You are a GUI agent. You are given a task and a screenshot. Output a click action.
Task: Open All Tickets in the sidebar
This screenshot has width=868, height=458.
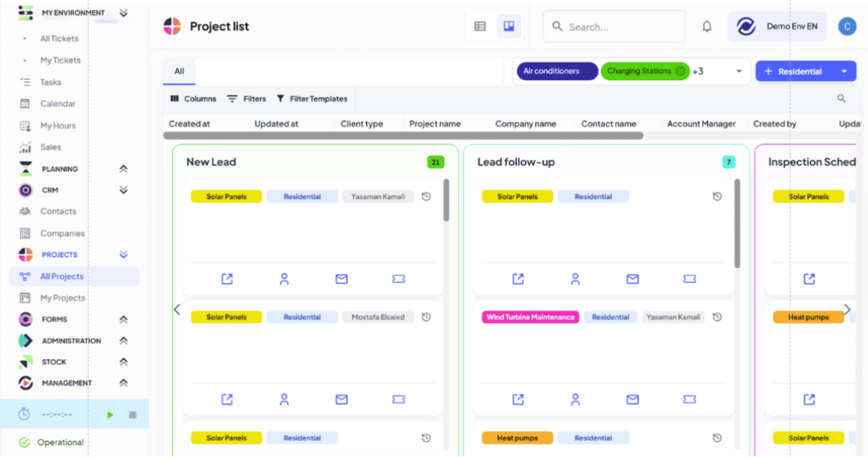[x=59, y=38]
